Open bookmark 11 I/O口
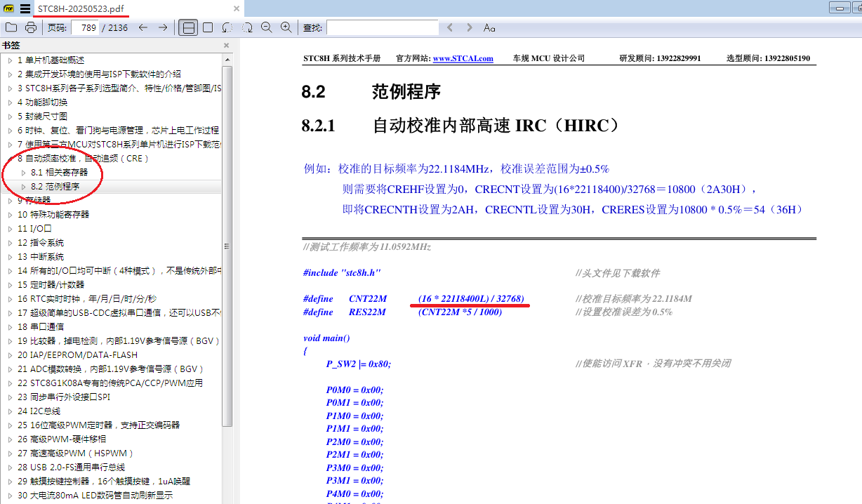 click(34, 228)
